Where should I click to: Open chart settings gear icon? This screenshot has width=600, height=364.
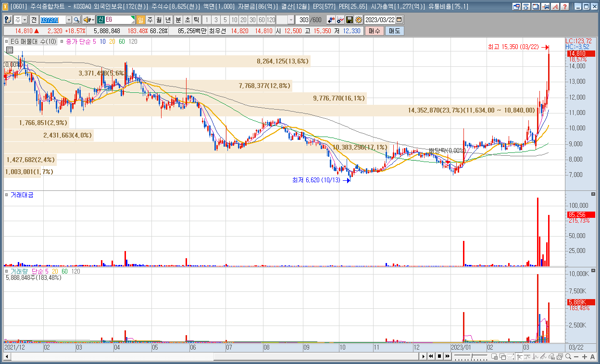358,20
